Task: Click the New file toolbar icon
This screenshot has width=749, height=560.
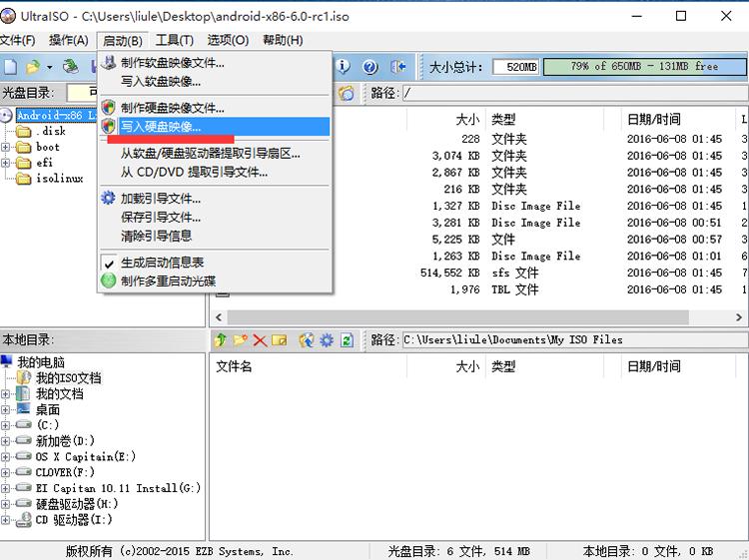Action: click(x=10, y=67)
